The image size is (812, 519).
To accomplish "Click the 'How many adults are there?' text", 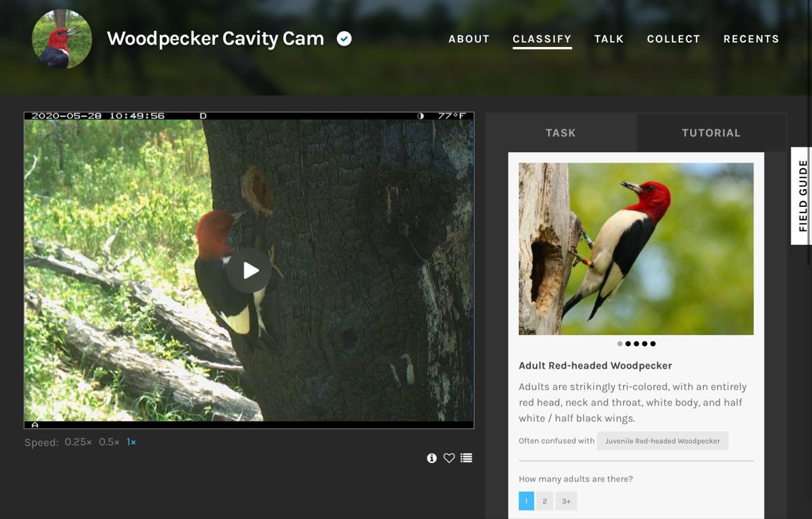I will [576, 479].
